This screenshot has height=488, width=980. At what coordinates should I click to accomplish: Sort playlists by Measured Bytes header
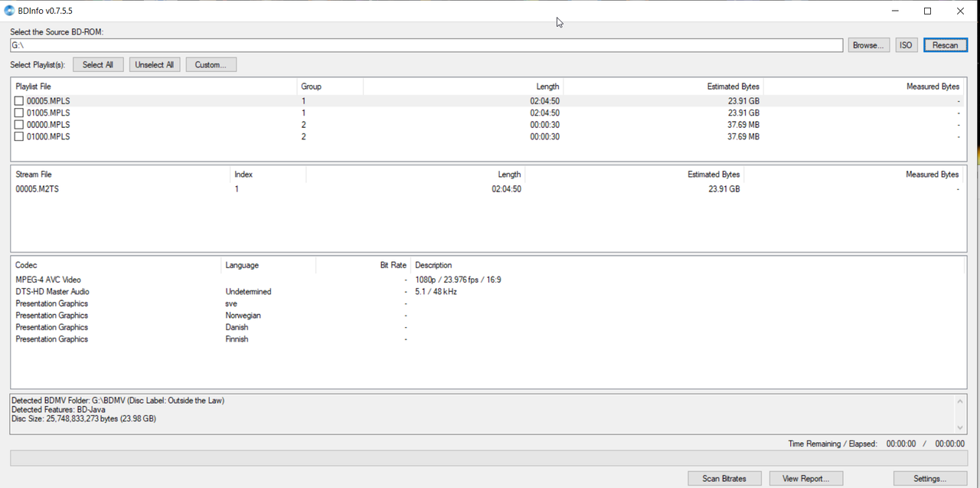864,87
